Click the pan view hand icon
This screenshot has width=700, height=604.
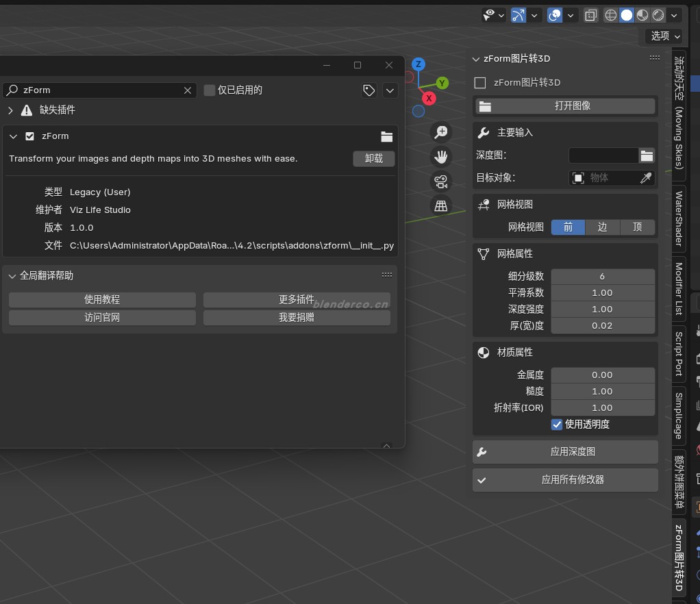(441, 157)
